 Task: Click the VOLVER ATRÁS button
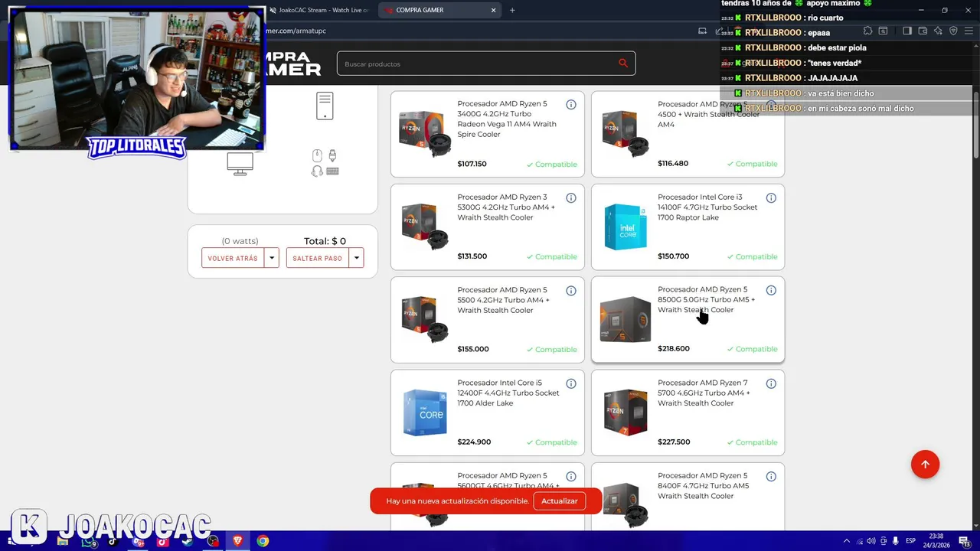(233, 258)
